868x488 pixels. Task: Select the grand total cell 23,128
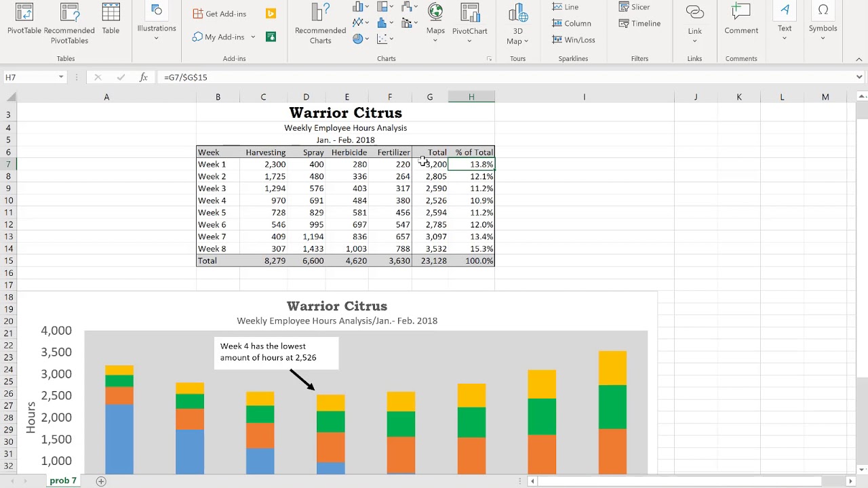click(x=429, y=261)
